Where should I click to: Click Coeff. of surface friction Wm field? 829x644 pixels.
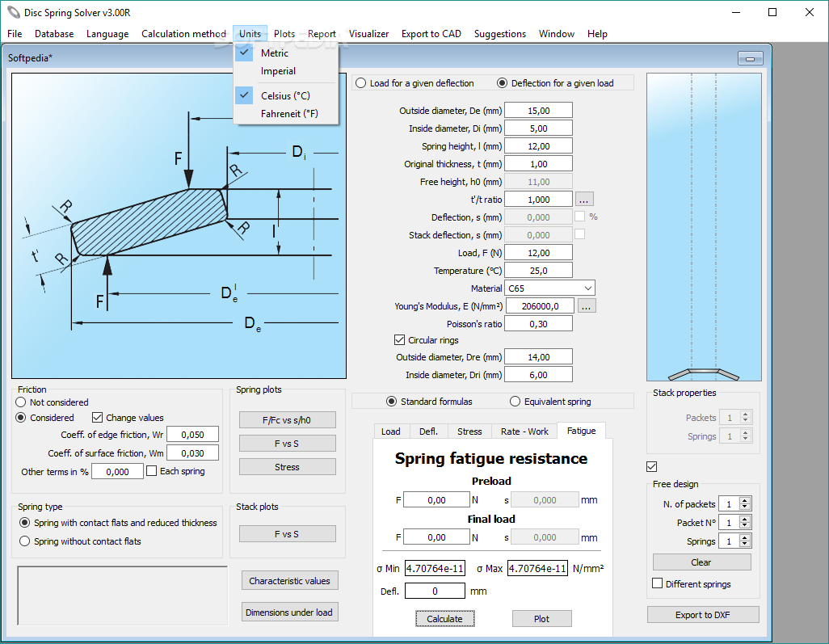(192, 453)
